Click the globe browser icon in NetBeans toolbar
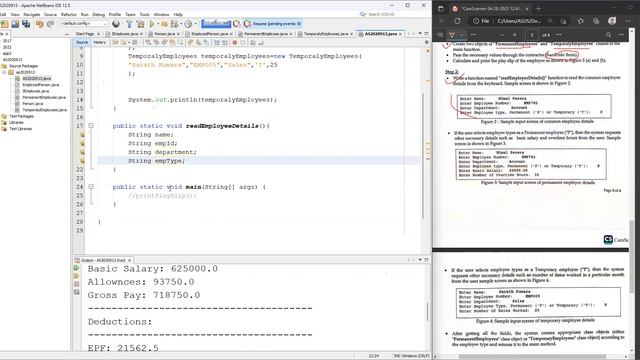 [116, 24]
